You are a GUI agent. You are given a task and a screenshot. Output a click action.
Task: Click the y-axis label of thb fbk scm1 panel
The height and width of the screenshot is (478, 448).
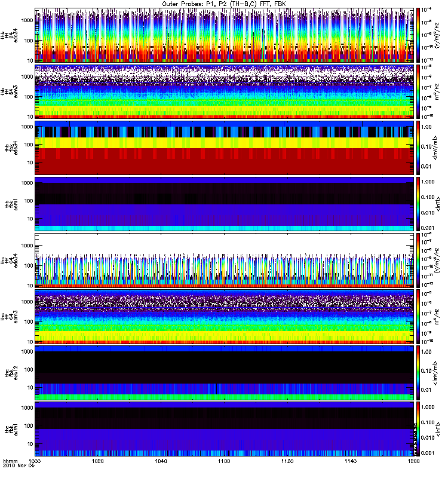tap(11, 204)
